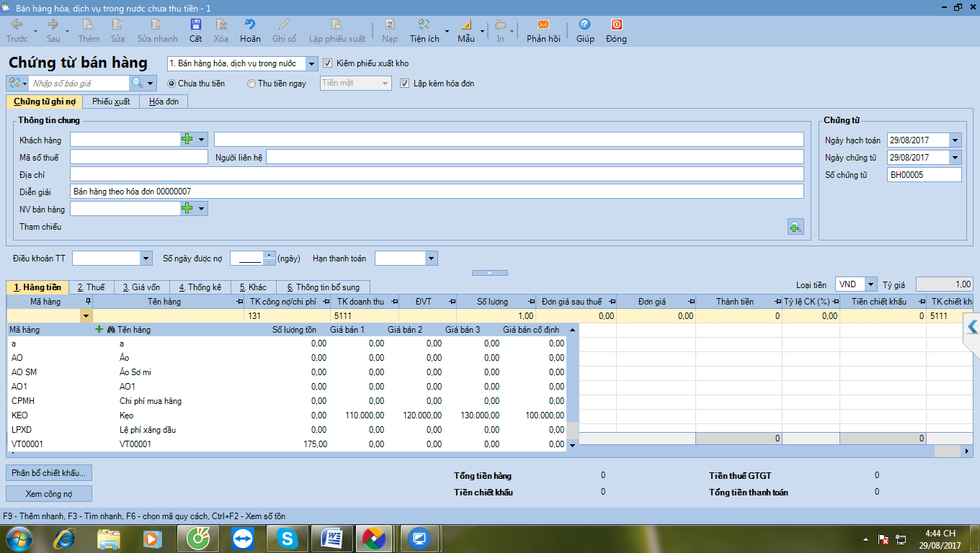Open Skype from the taskbar
The width and height of the screenshot is (980, 553).
pyautogui.click(x=288, y=538)
